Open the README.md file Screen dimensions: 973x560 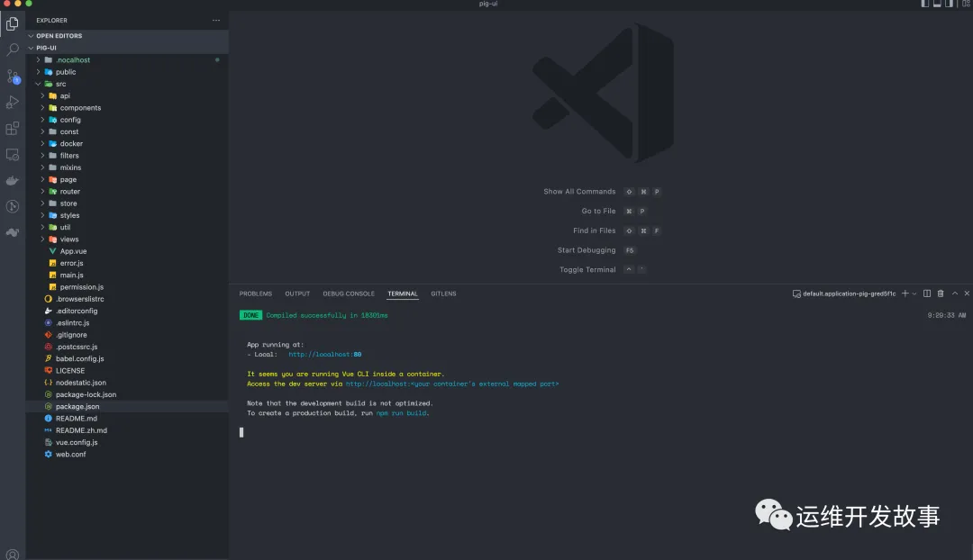click(127, 419)
